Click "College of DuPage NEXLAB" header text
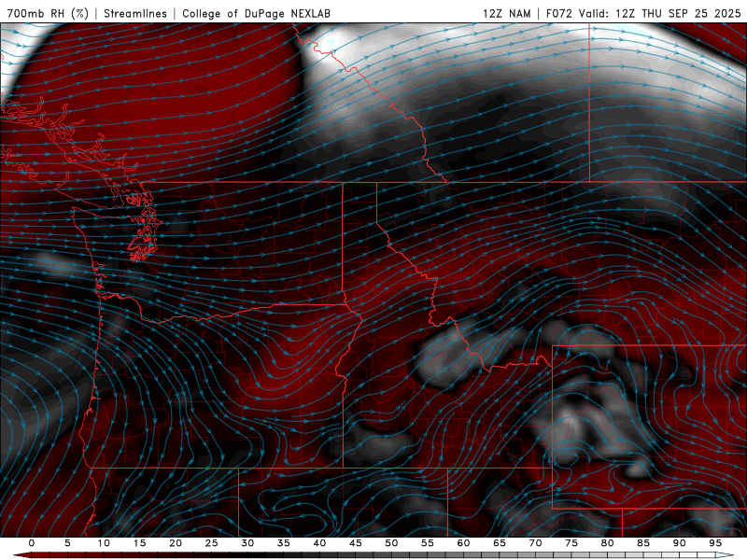747x560 pixels. pos(256,13)
